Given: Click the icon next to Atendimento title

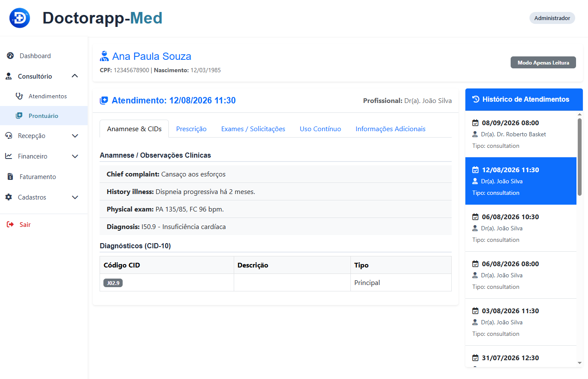Looking at the screenshot, I should [104, 100].
